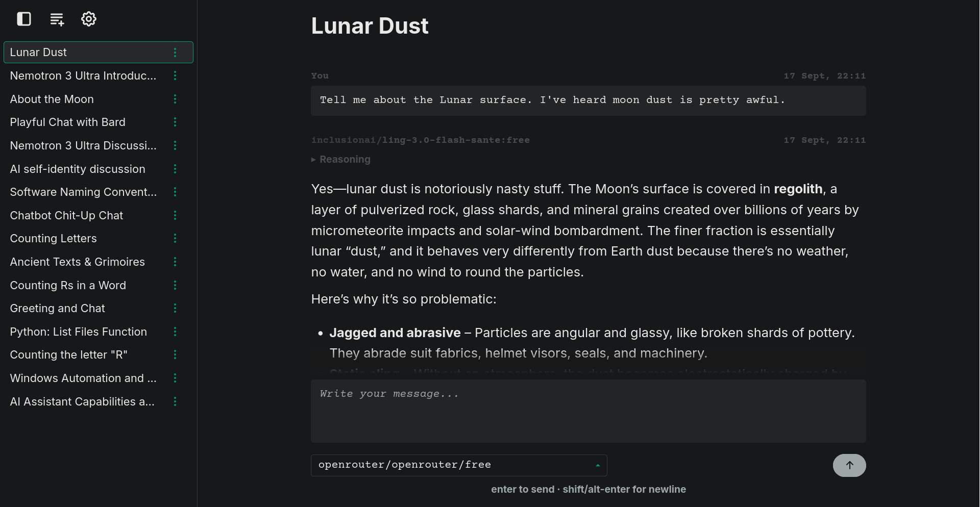
Task: Open options dots for AI Assistant Capabilities
Action: point(175,402)
